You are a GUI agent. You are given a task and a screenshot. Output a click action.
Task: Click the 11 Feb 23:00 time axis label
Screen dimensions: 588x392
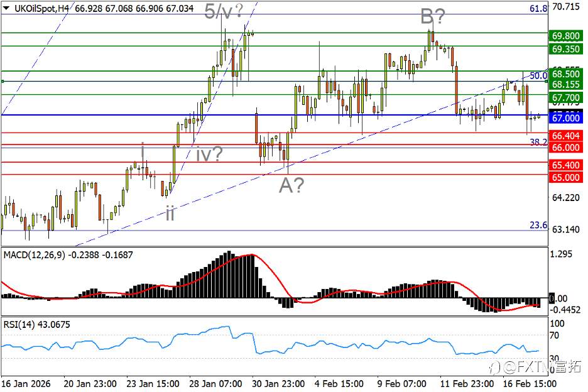[x=467, y=384]
